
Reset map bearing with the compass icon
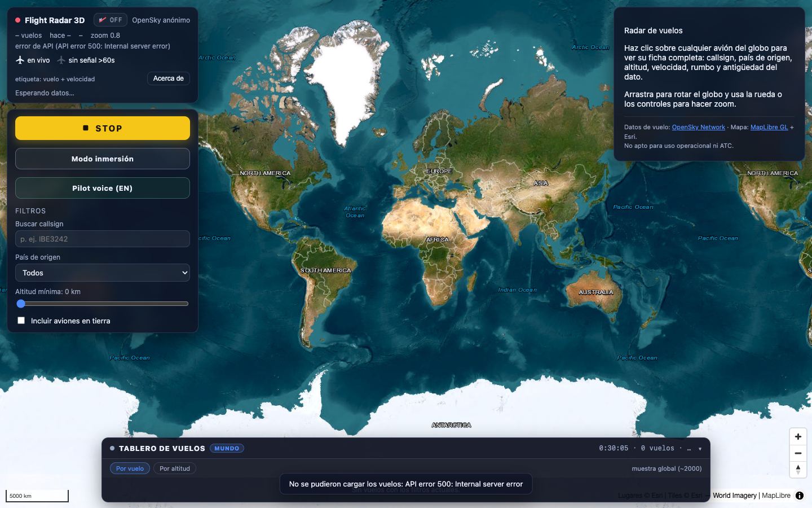[x=798, y=469]
